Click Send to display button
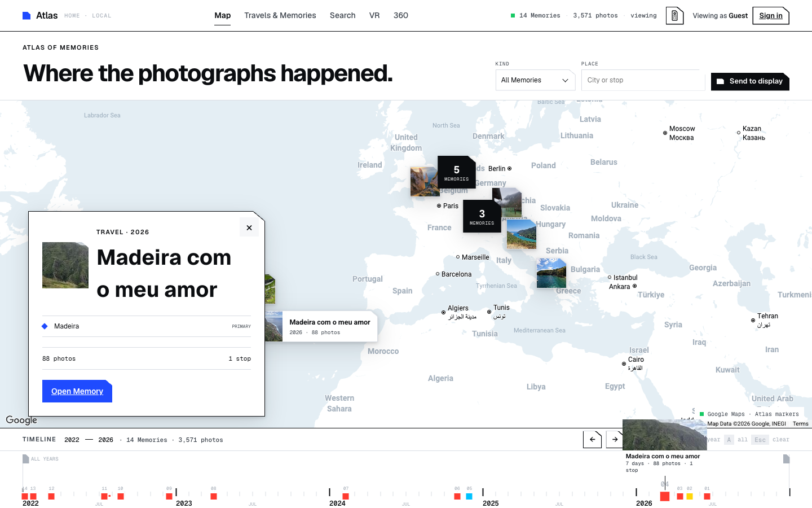Image resolution: width=812 pixels, height=508 pixels. tap(750, 81)
